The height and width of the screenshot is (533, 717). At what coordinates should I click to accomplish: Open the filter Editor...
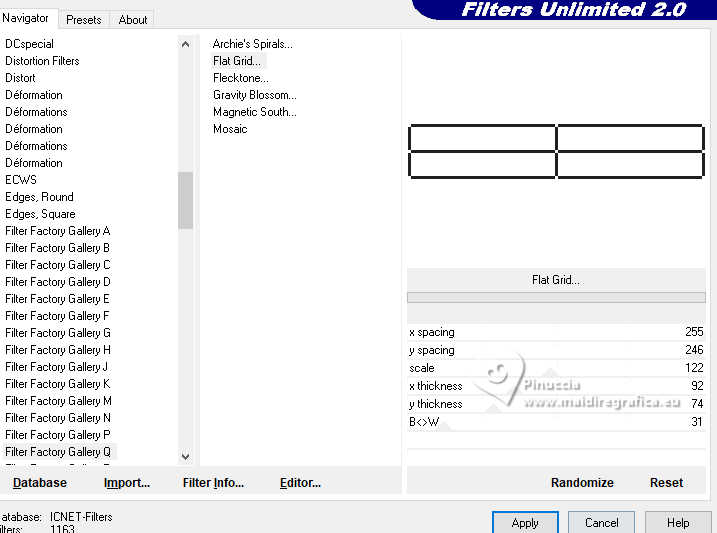coord(300,482)
